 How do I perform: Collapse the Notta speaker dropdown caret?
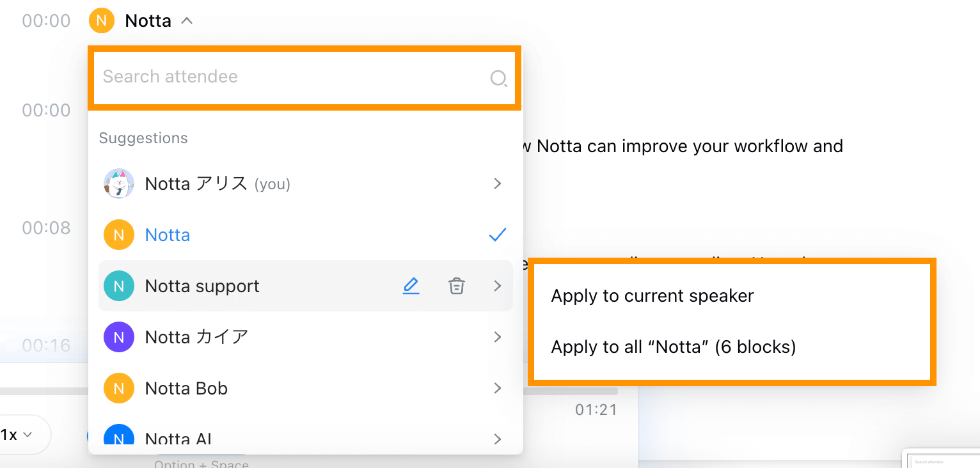click(x=186, y=21)
